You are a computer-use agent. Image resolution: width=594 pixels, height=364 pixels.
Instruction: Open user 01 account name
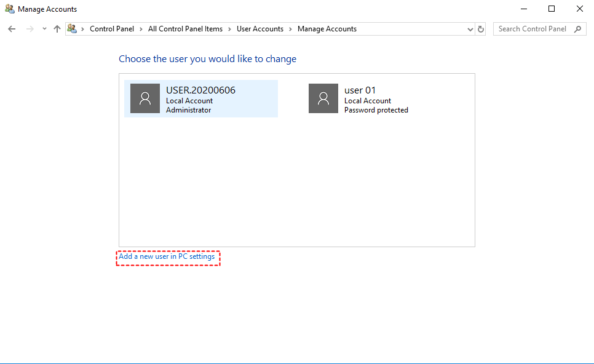360,90
